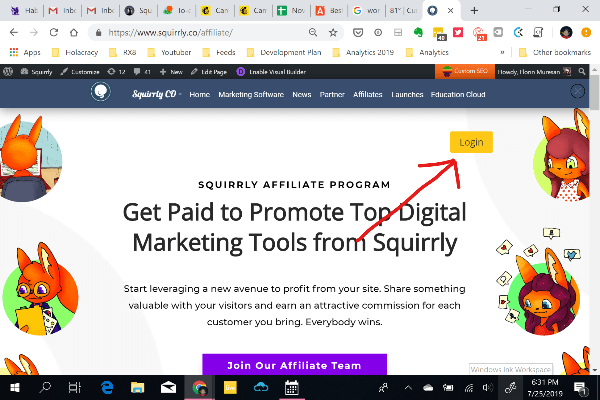This screenshot has width=600, height=400.
Task: Open the Custom SEO admin bar item
Action: [465, 72]
